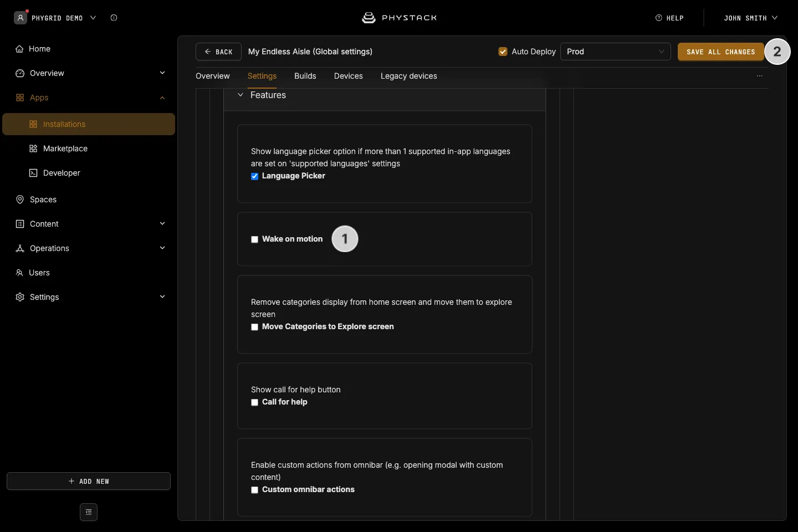Screen dimensions: 798x532
Task: Expand the Settings sidebar chevron
Action: [162, 296]
